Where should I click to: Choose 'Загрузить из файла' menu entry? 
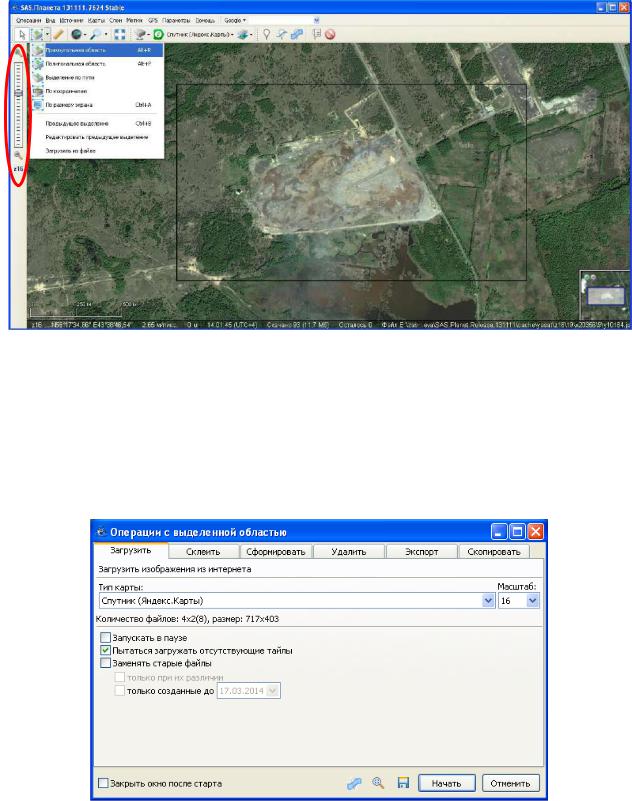click(97, 151)
